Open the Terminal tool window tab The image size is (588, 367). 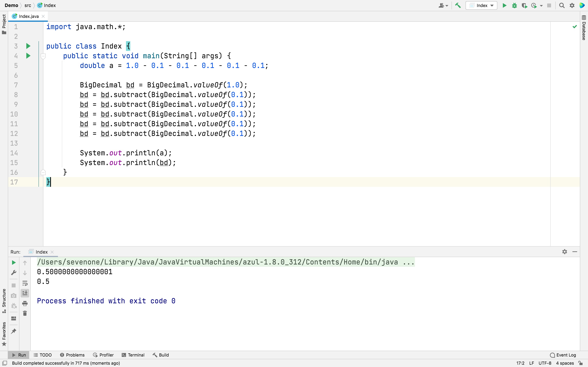[133, 355]
